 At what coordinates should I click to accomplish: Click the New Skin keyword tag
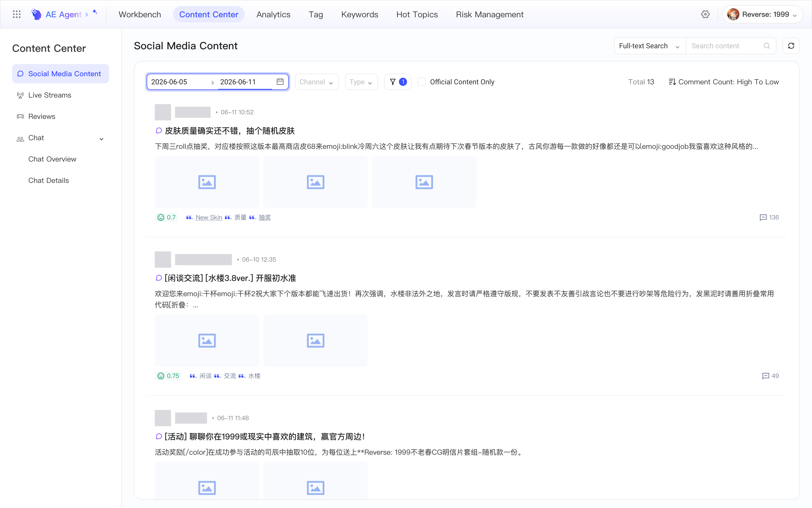[x=209, y=217]
